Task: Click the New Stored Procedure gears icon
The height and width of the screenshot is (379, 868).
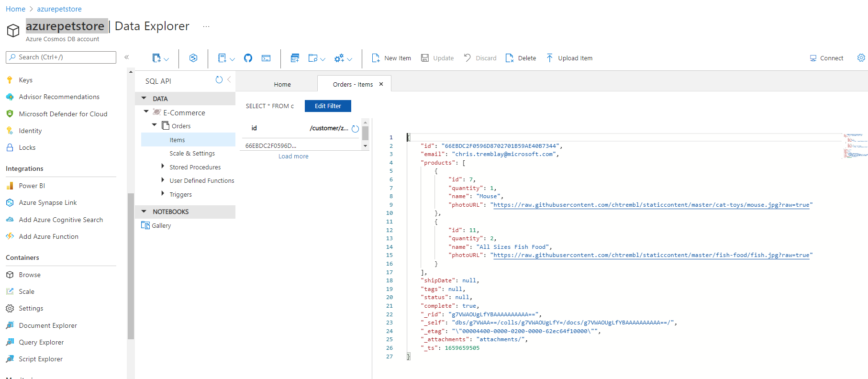Action: 339,58
